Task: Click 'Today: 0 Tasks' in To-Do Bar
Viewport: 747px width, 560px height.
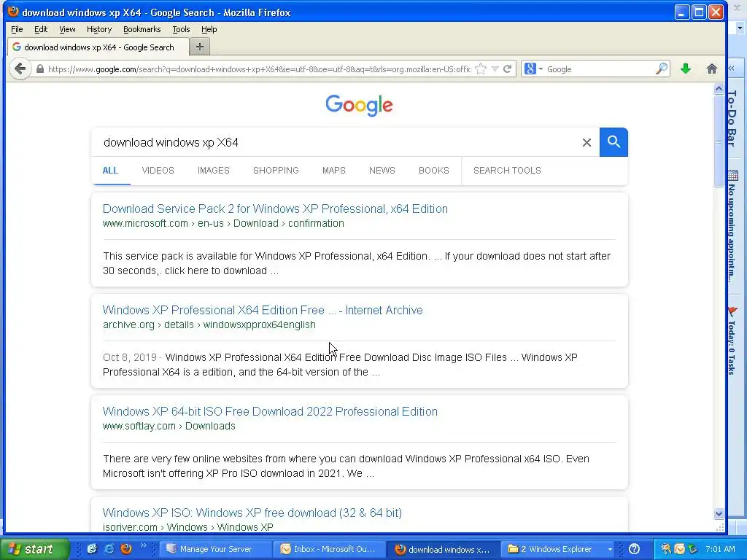Action: pyautogui.click(x=732, y=348)
